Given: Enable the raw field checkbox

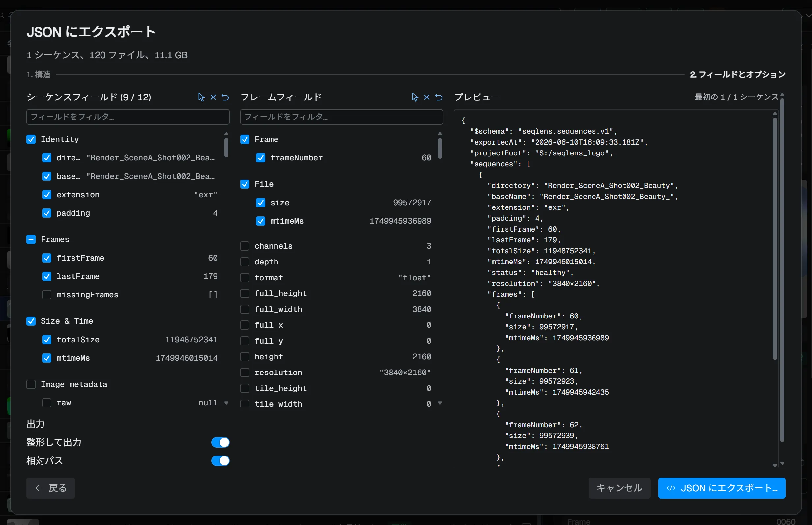Looking at the screenshot, I should click(x=47, y=403).
